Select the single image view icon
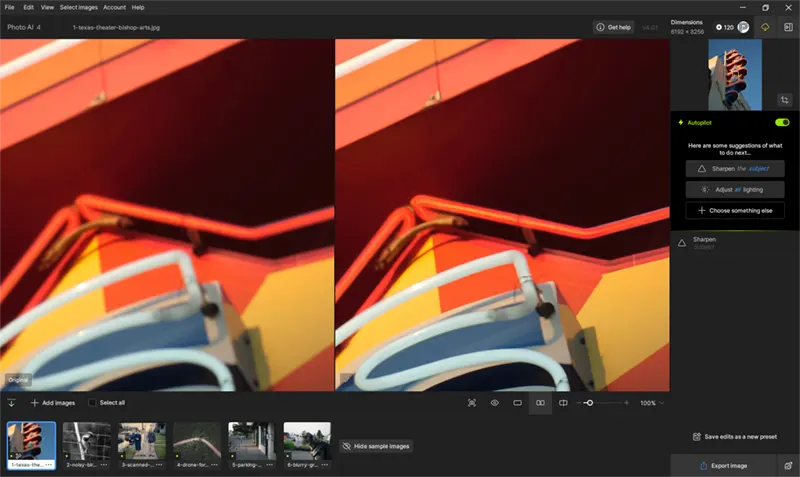Image resolution: width=800 pixels, height=477 pixels. (518, 403)
